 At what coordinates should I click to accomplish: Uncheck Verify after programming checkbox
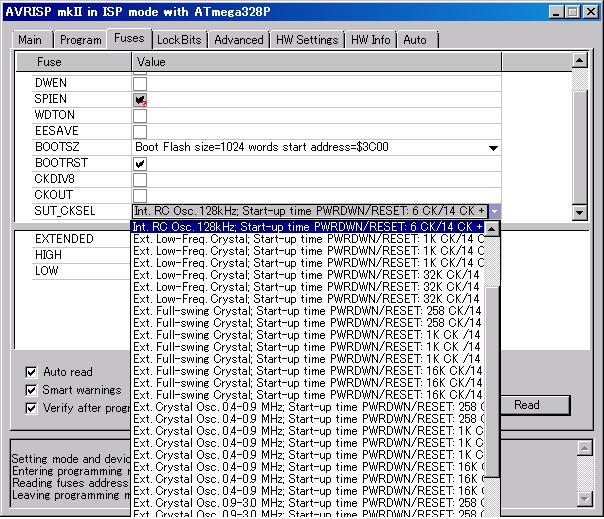[x=31, y=408]
